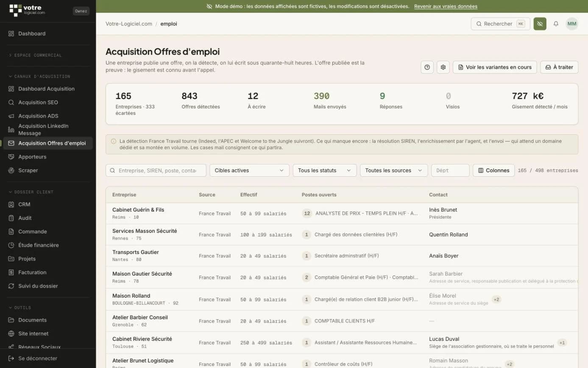Open Étude financière sidebar item
Image resolution: width=588 pixels, height=368 pixels.
[48, 245]
